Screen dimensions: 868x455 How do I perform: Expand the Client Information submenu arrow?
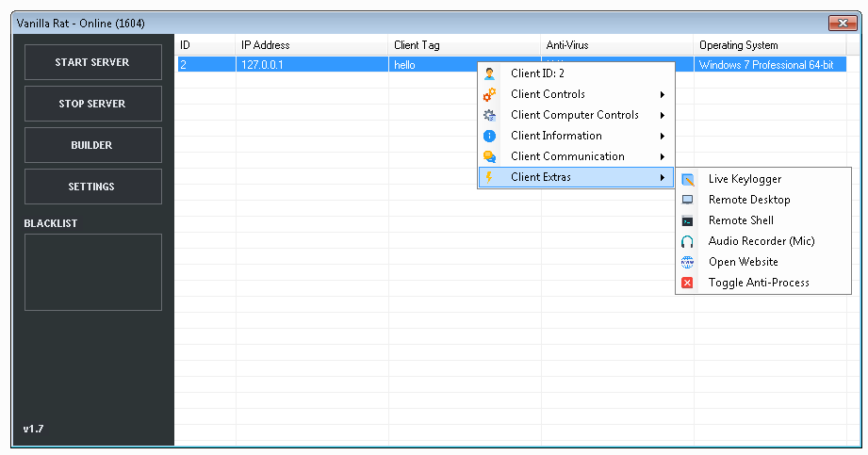[x=663, y=136]
